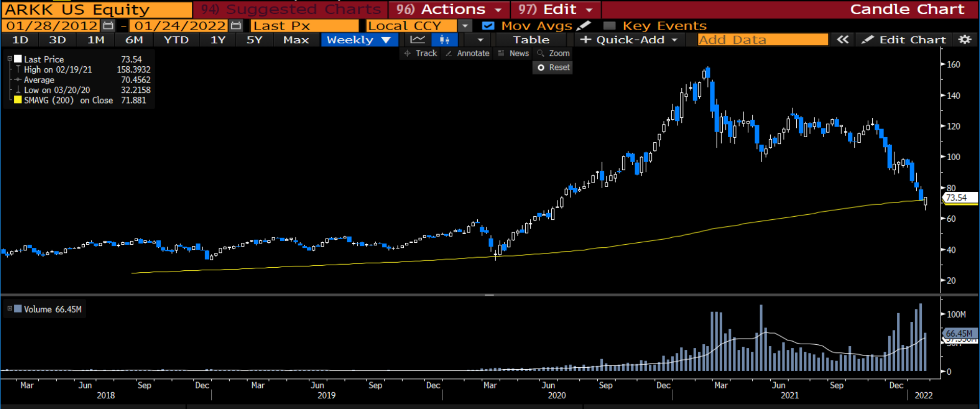Image resolution: width=980 pixels, height=409 pixels.
Task: Click the Quick-Add plus button
Action: coord(585,40)
